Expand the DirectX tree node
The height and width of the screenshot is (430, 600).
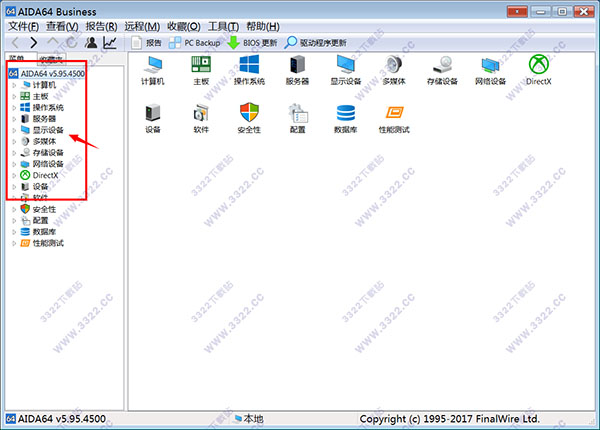pyautogui.click(x=14, y=175)
